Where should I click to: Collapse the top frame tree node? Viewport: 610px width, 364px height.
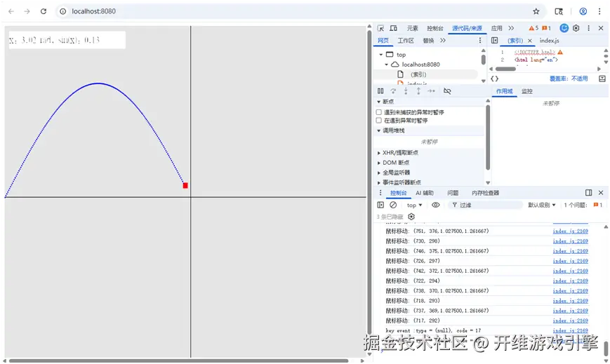coord(381,55)
